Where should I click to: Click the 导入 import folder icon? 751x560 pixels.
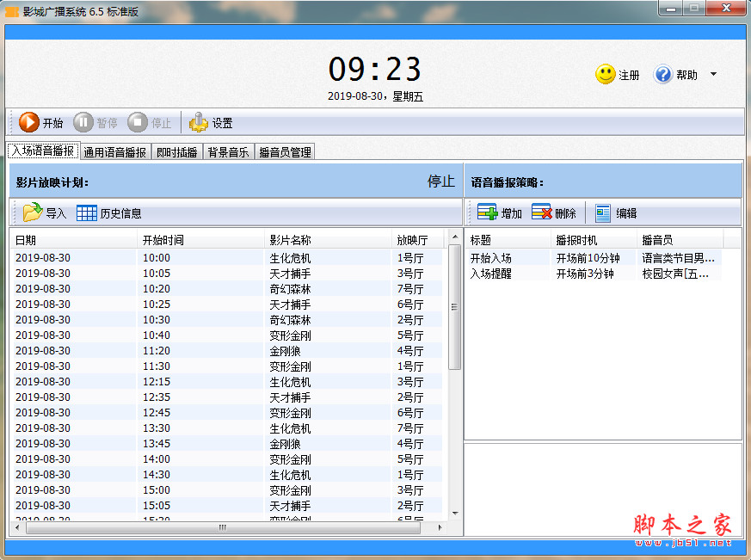[x=33, y=212]
